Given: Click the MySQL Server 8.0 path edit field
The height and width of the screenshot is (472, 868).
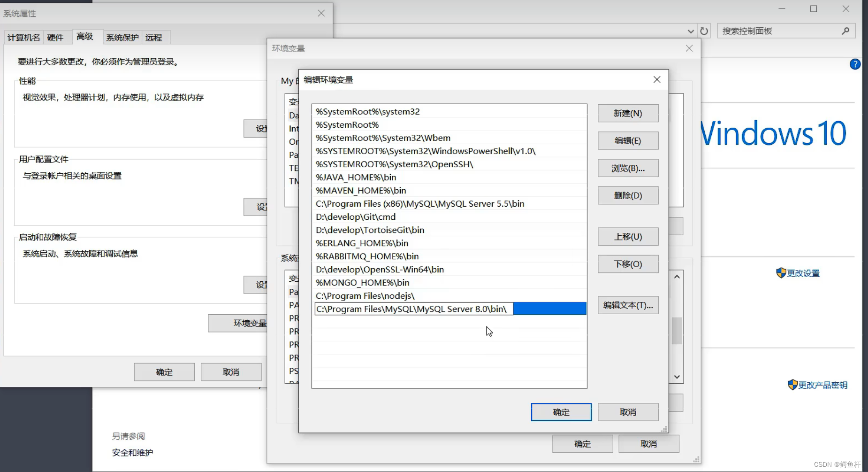Looking at the screenshot, I should point(414,309).
